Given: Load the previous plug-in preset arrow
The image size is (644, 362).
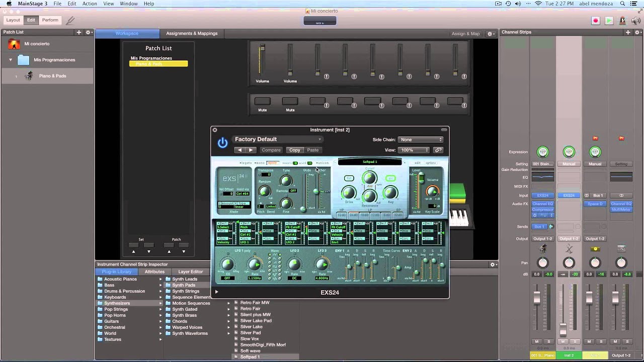Looking at the screenshot, I should 239,150.
